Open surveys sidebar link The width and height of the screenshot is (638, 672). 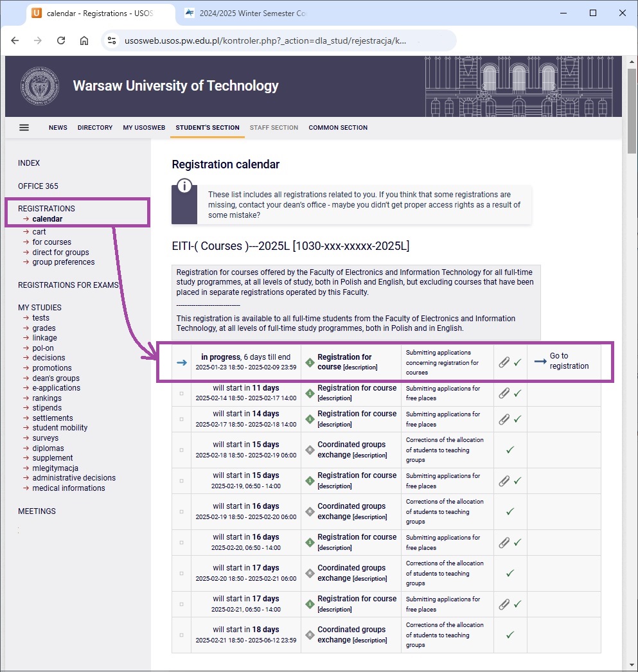tap(46, 438)
